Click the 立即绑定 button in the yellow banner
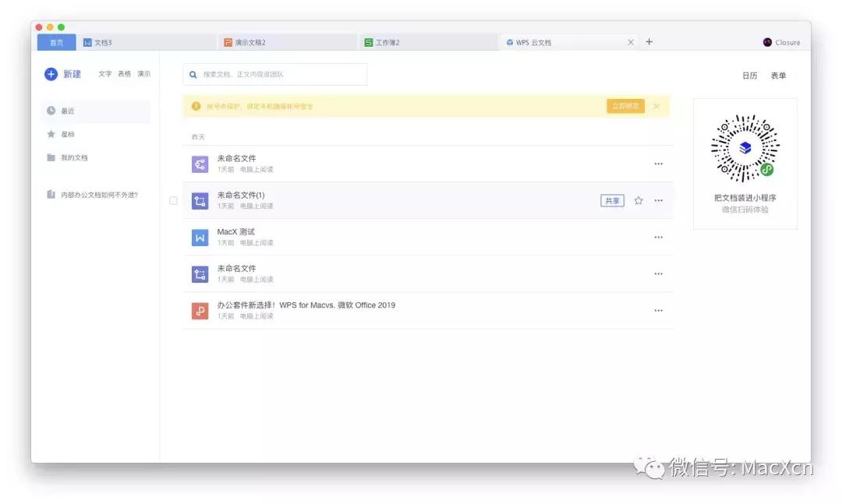842x504 pixels. pyautogui.click(x=625, y=106)
